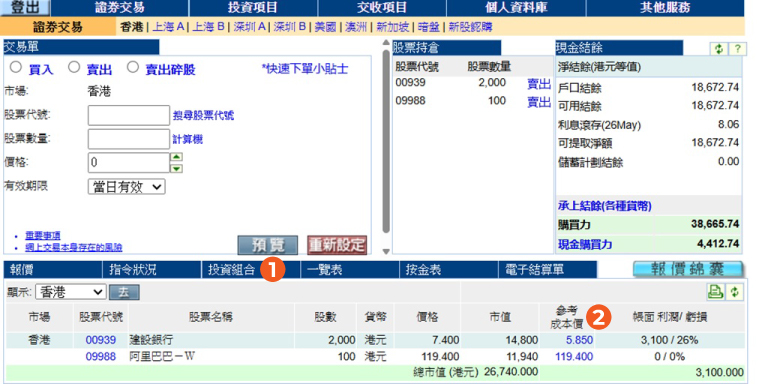Open the 其他服務 top menu

[x=665, y=8]
